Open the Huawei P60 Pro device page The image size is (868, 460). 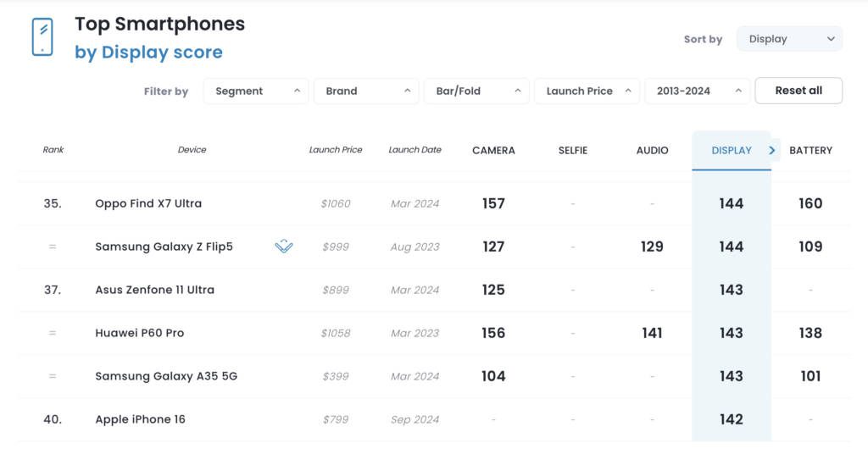tap(139, 333)
